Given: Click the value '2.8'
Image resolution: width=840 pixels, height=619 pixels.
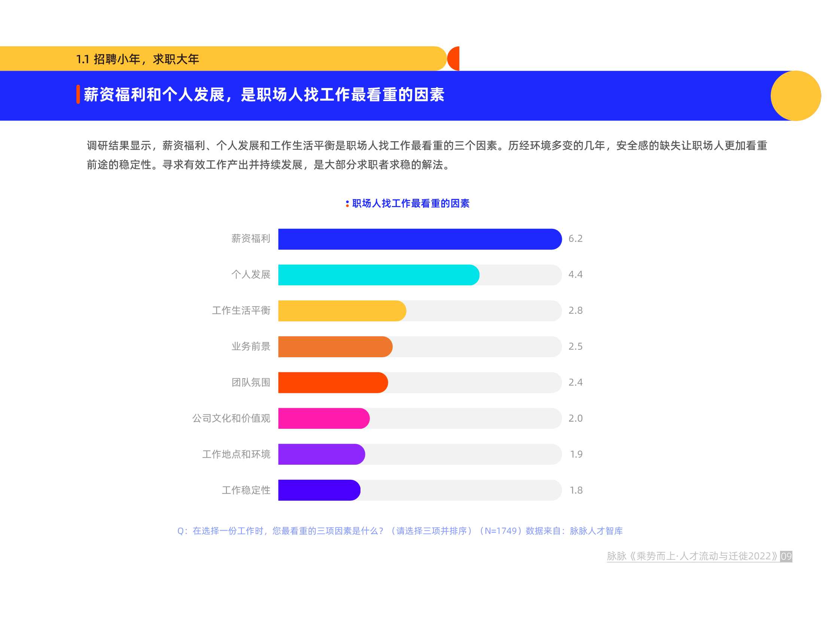Looking at the screenshot, I should (x=575, y=311).
